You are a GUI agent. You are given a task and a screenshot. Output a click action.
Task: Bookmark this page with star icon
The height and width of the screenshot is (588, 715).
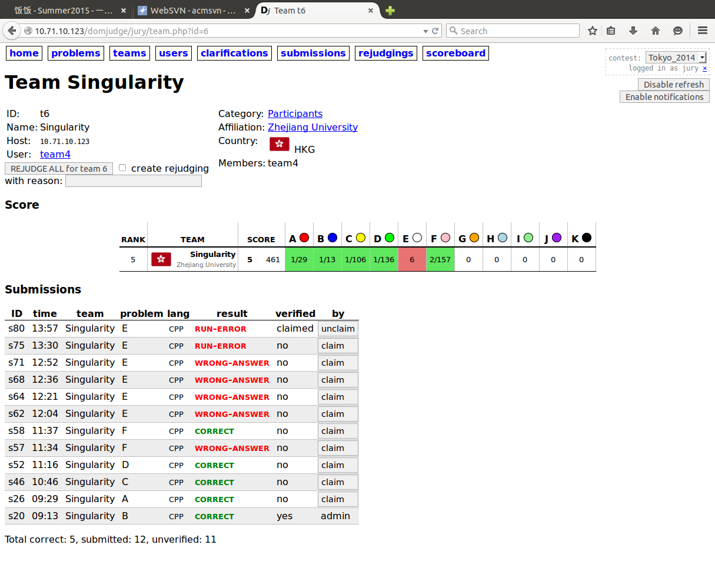593,31
